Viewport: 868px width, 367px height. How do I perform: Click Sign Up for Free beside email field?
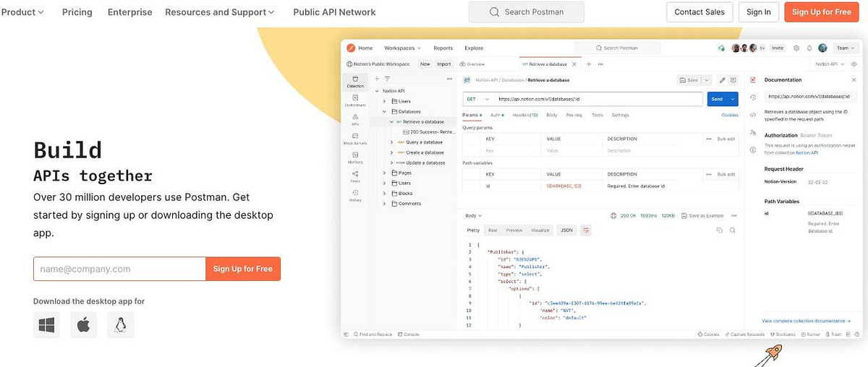click(x=243, y=269)
